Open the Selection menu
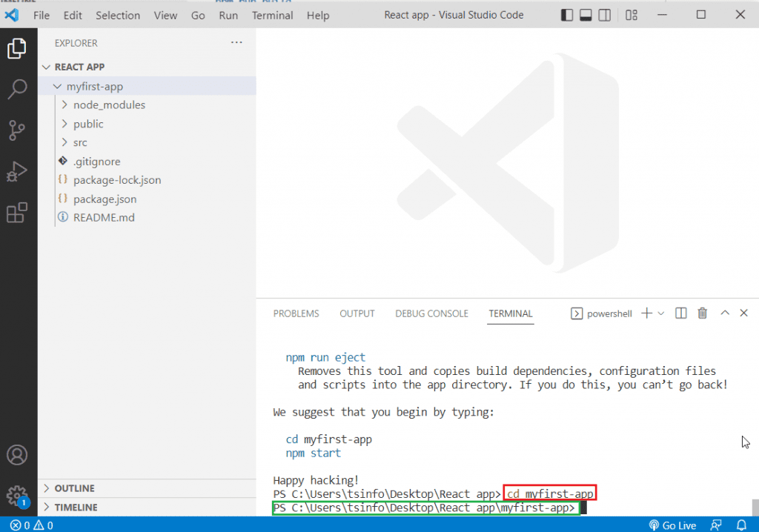Viewport: 759px width, 532px height. tap(118, 15)
